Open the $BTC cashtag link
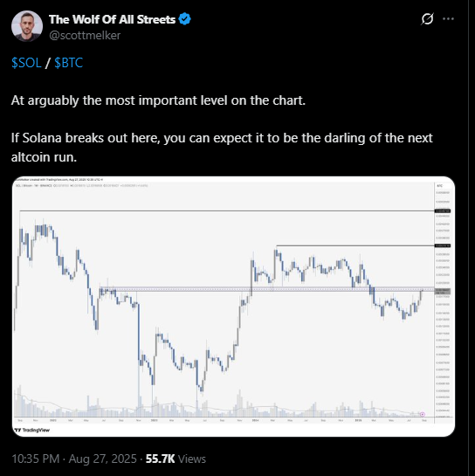475x476 pixels. click(x=69, y=63)
